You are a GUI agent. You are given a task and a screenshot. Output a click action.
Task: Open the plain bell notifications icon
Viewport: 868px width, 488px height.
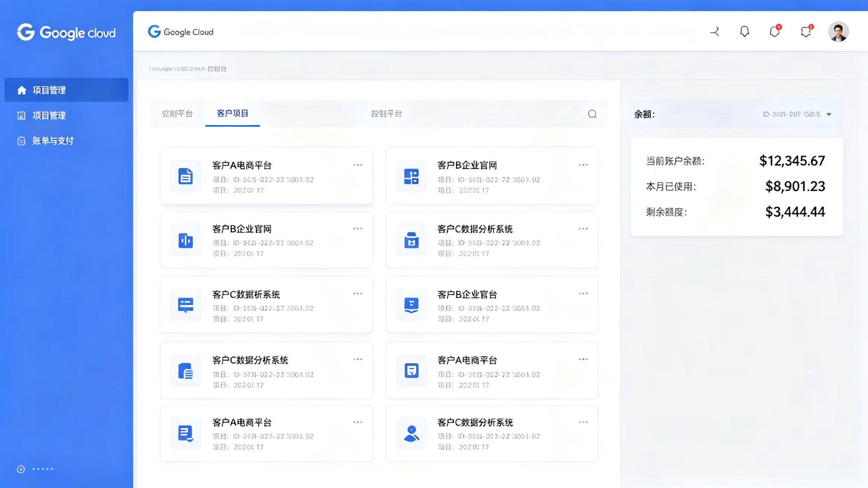coord(744,31)
